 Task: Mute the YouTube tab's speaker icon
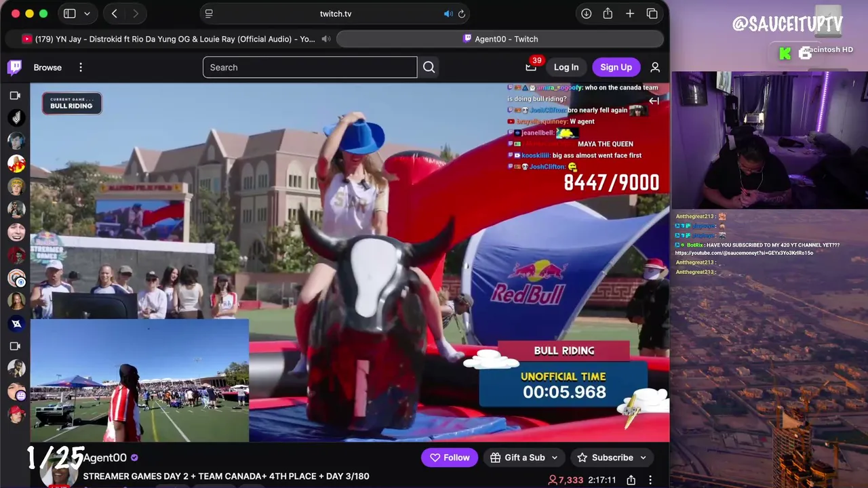tap(326, 39)
